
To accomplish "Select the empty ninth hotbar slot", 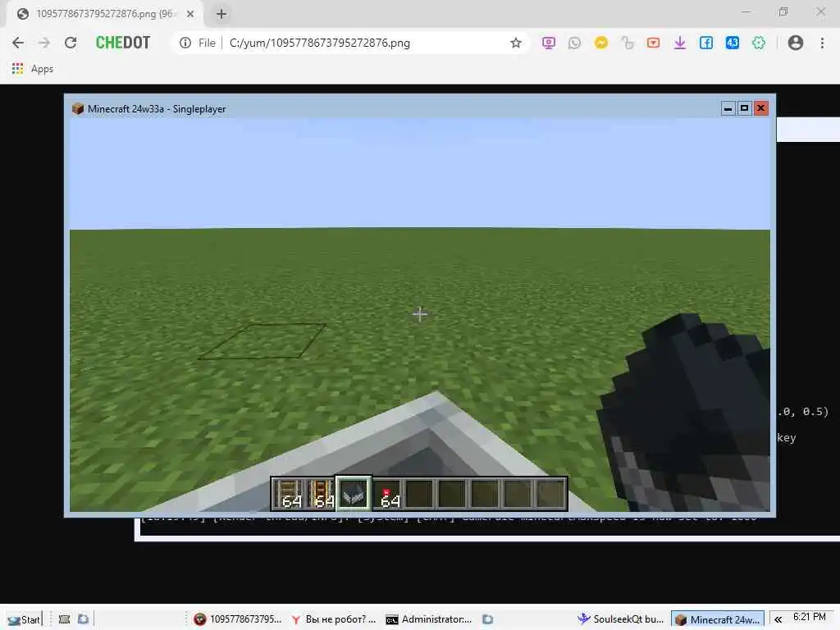I will pos(550,493).
